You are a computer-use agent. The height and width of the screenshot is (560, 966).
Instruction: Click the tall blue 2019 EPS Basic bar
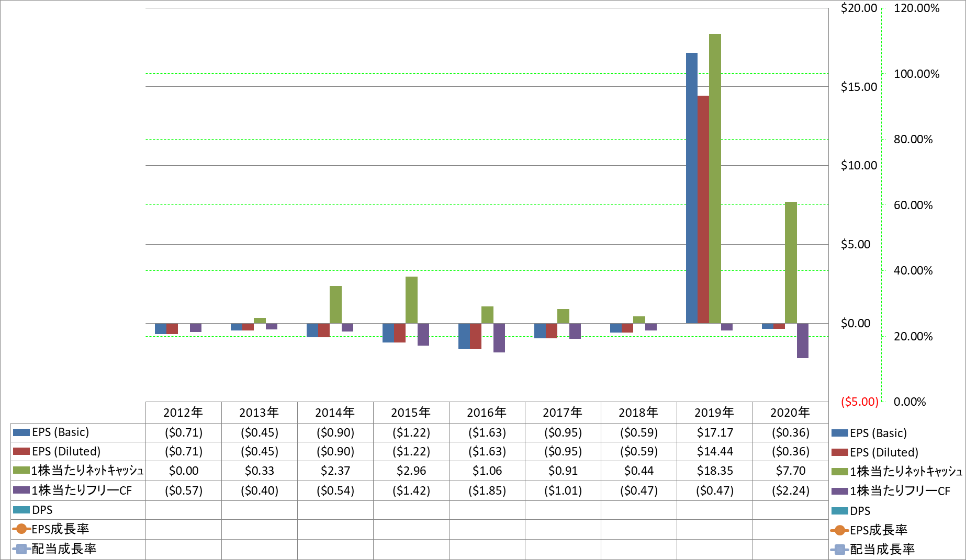tap(691, 188)
